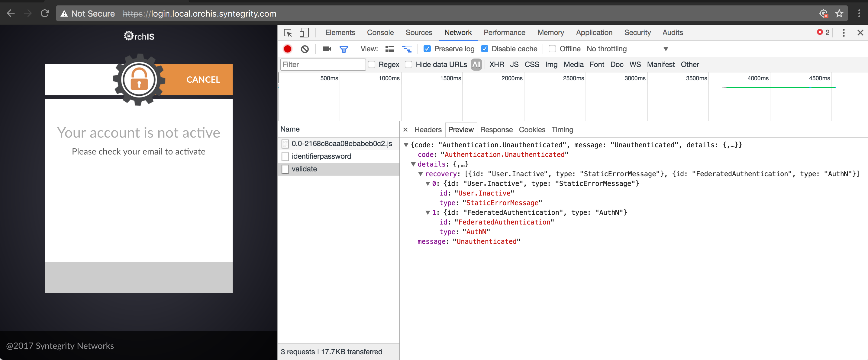Enable Regex filtering checkbox

point(372,64)
